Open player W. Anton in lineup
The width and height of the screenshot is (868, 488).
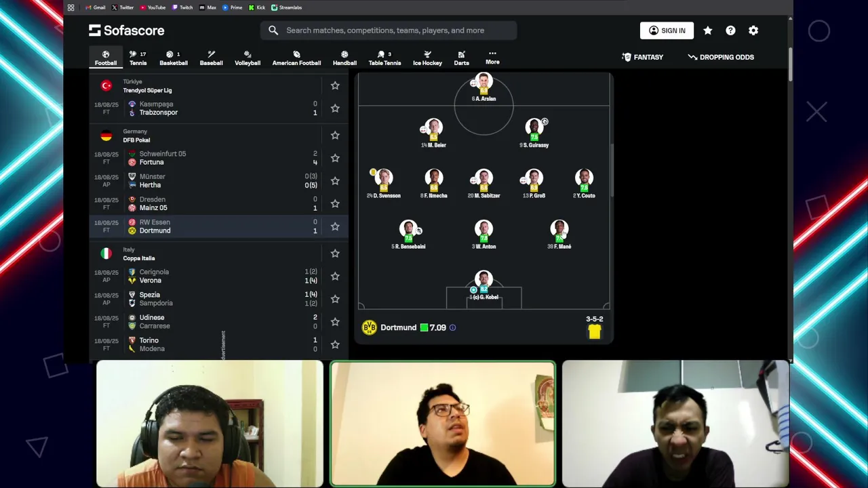484,235
